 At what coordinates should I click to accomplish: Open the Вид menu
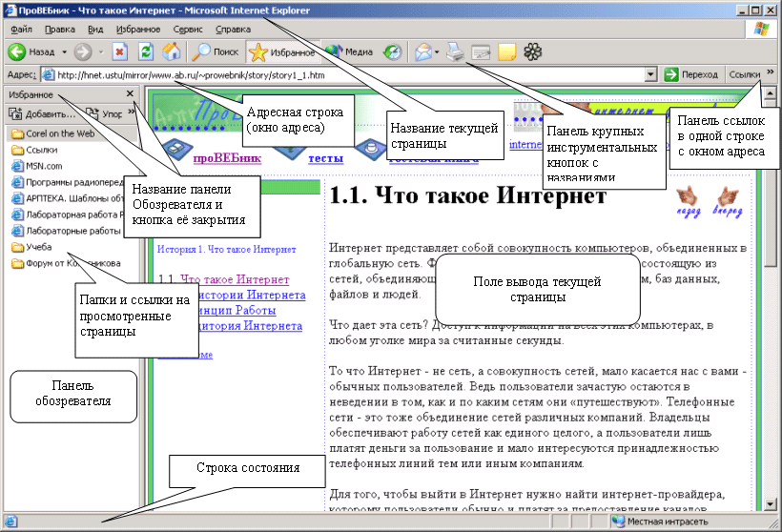[95, 30]
